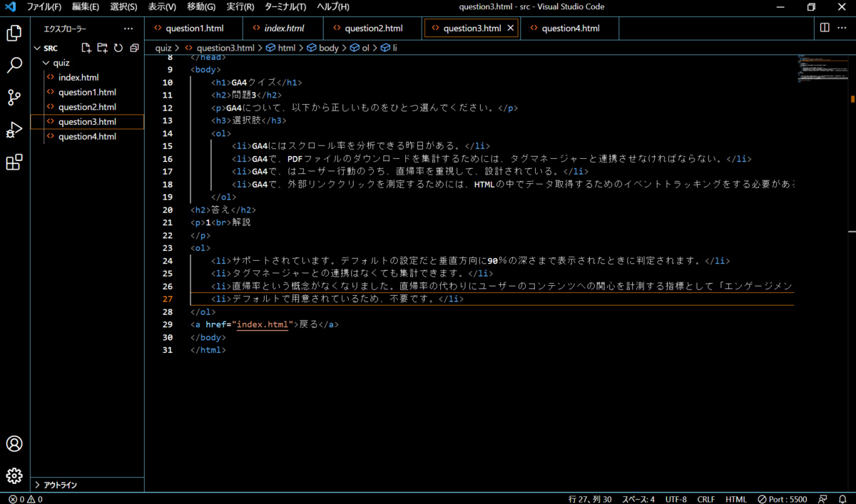
Task: Place cursor in the 答え h2 line
Action: coord(223,210)
